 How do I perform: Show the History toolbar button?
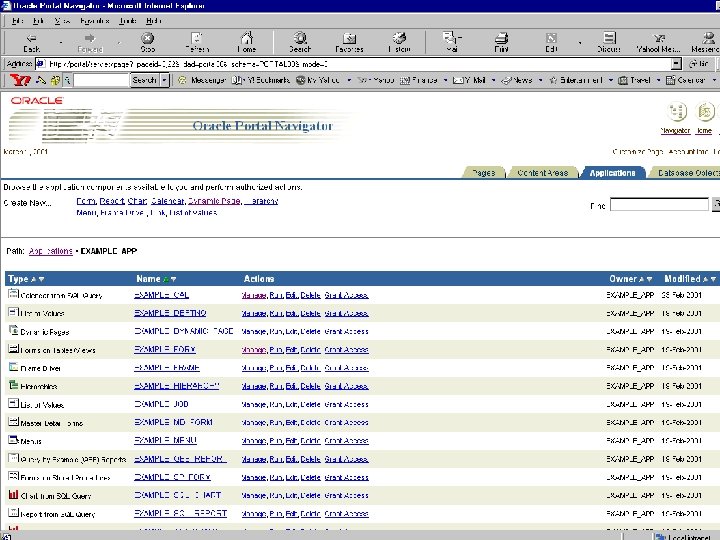coord(399,42)
